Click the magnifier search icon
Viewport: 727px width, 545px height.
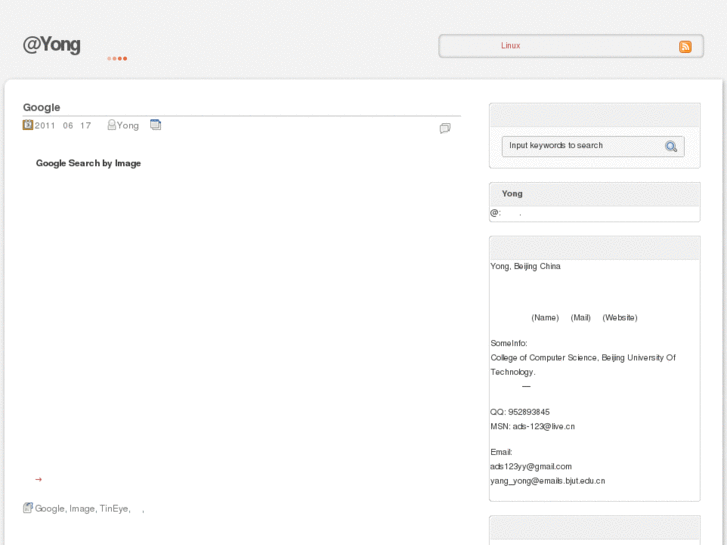pos(672,147)
